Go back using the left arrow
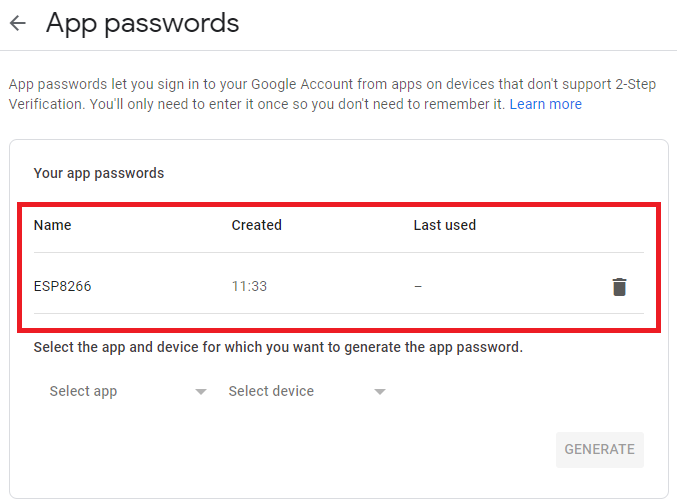The image size is (677, 504). (17, 23)
